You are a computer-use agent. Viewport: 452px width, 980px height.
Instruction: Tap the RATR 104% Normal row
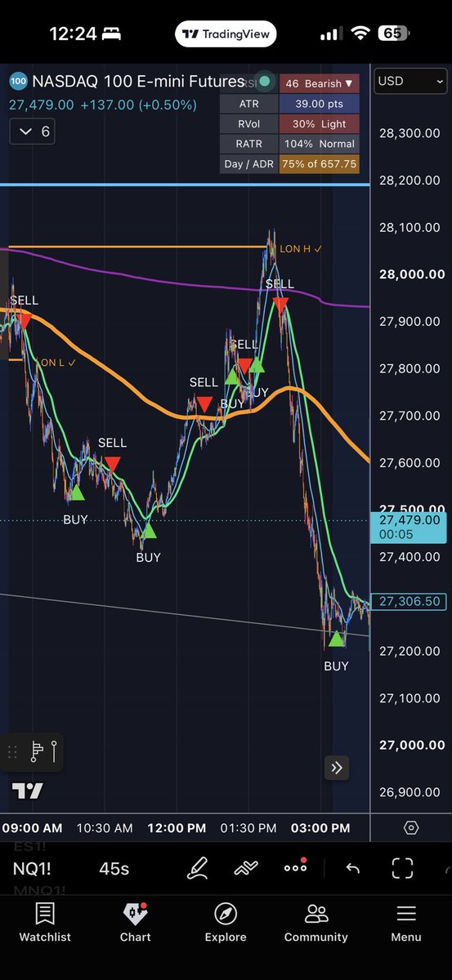tap(289, 144)
